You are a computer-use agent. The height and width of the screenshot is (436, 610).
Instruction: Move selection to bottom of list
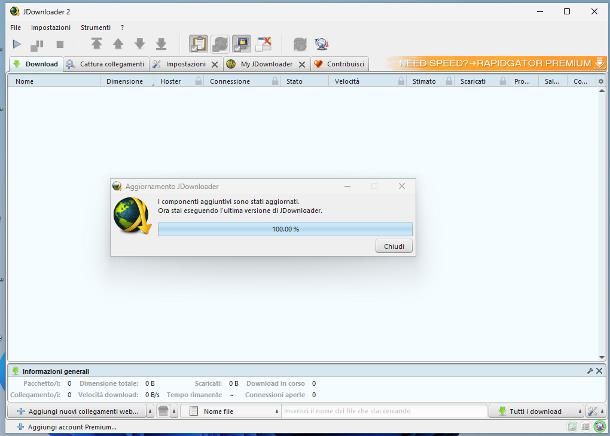pos(161,44)
